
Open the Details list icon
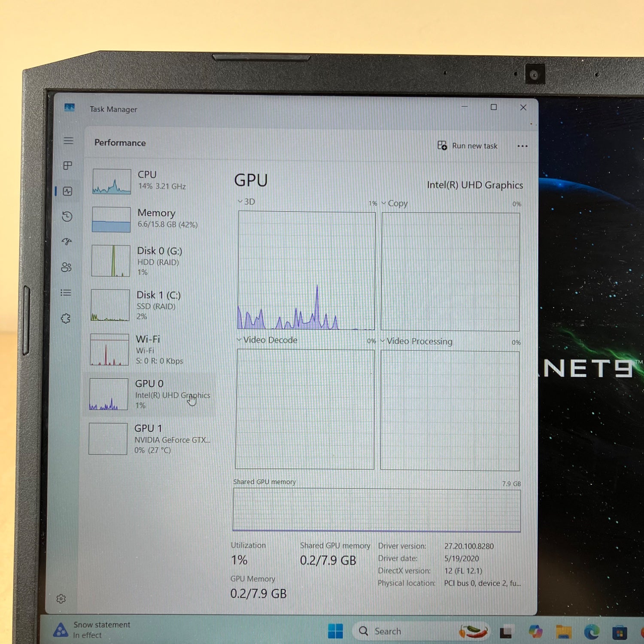pyautogui.click(x=66, y=293)
